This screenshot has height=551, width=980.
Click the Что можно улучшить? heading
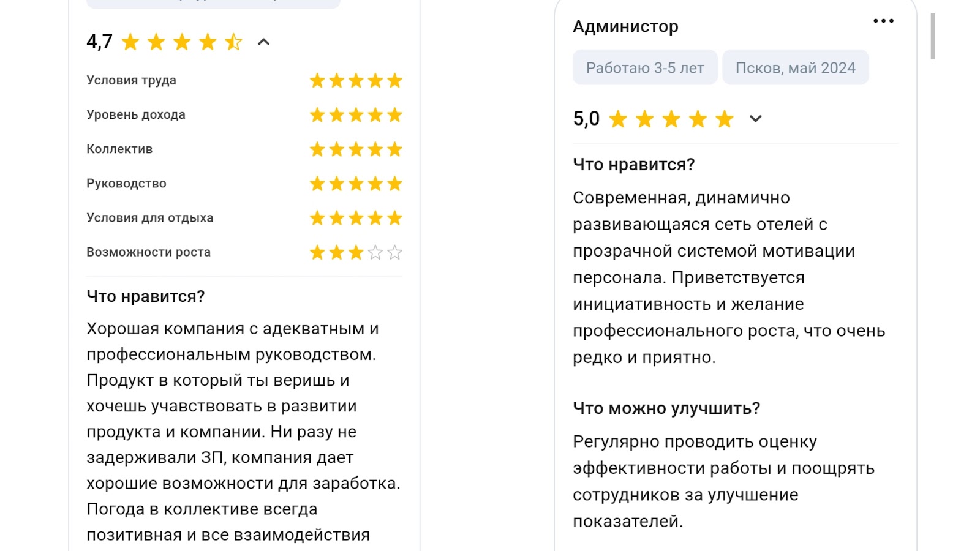click(x=666, y=408)
